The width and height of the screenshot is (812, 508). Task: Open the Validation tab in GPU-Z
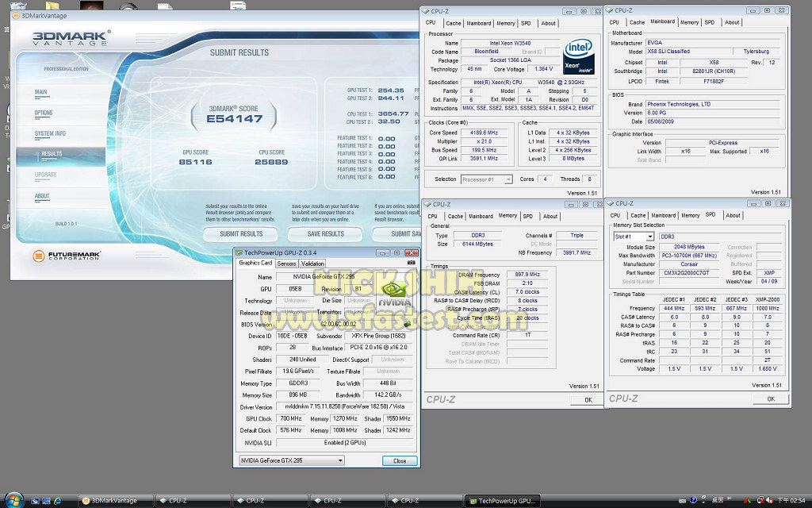pyautogui.click(x=312, y=264)
